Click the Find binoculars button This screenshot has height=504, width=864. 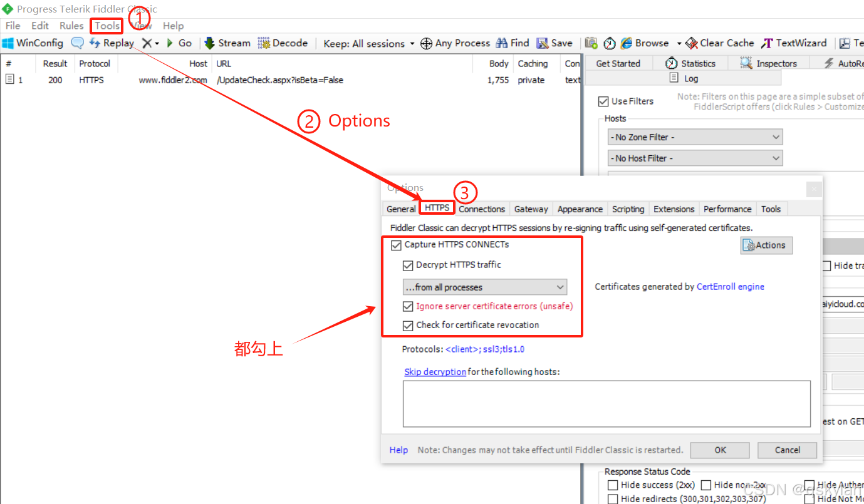[513, 43]
